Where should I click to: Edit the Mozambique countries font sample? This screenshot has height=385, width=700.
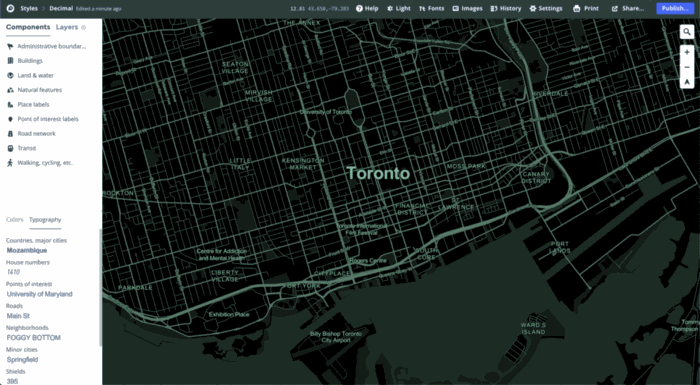point(27,251)
